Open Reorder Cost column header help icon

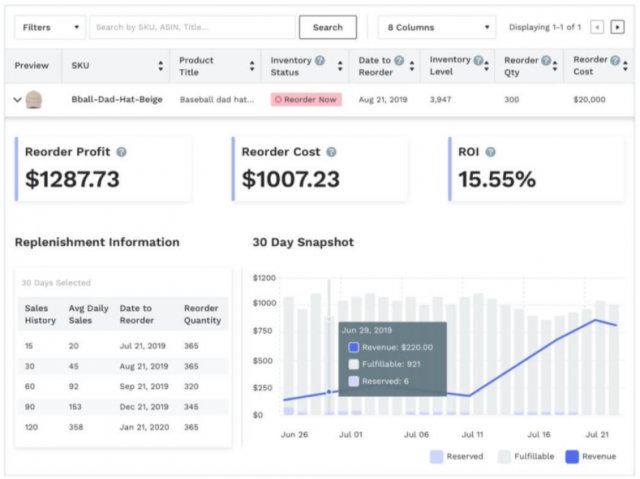[x=615, y=60]
